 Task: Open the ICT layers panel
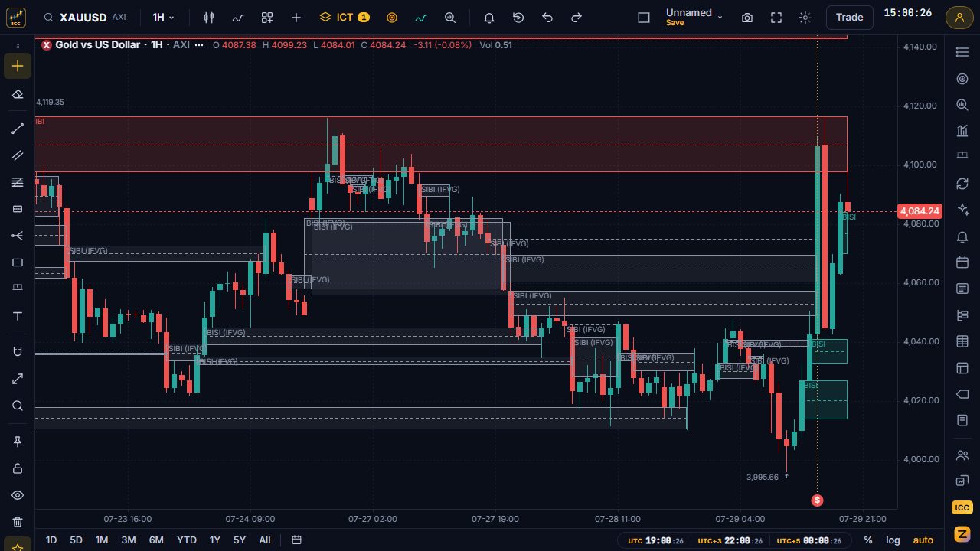345,17
